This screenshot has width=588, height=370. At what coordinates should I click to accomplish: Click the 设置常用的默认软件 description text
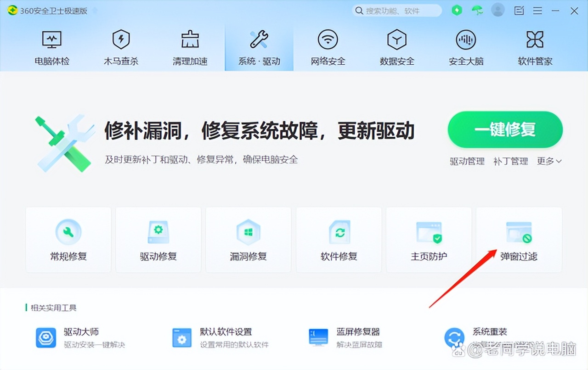[x=234, y=344]
